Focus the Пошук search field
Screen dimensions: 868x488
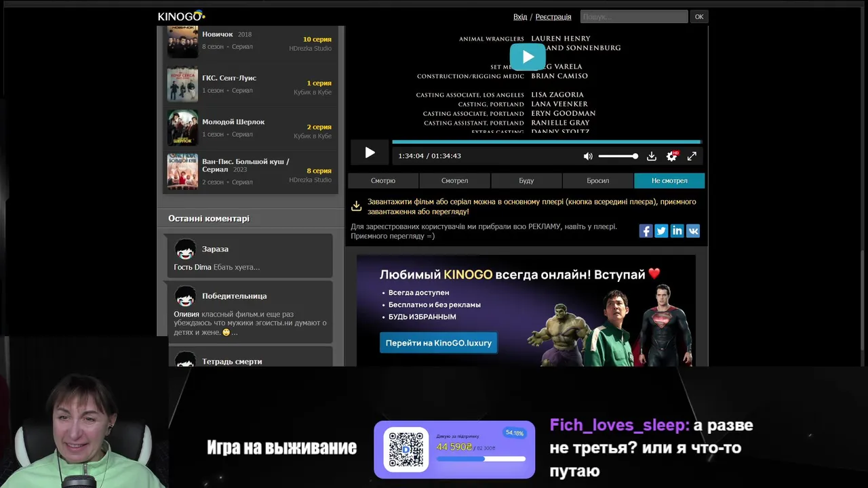pyautogui.click(x=634, y=17)
